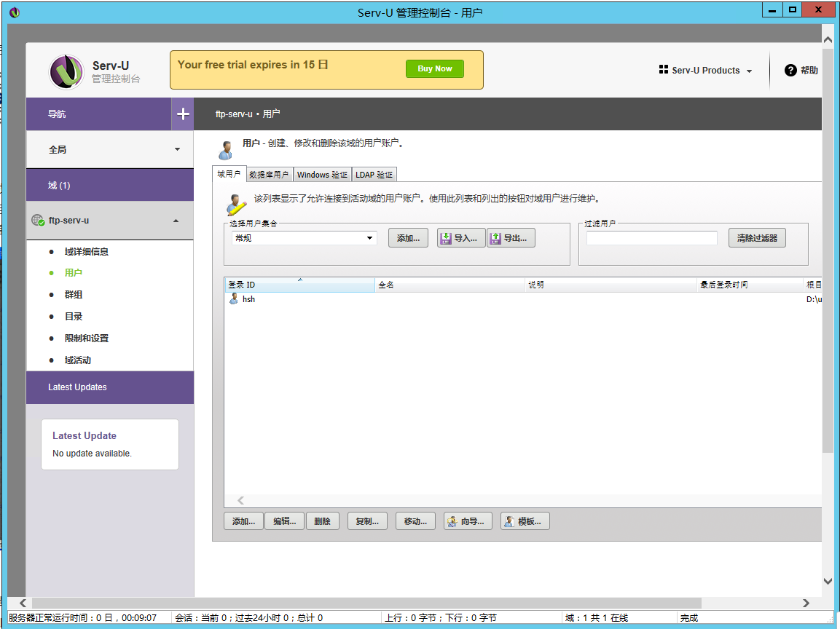Image resolution: width=840 pixels, height=629 pixels.
Task: Open the 帮助 help icon
Action: pos(790,70)
